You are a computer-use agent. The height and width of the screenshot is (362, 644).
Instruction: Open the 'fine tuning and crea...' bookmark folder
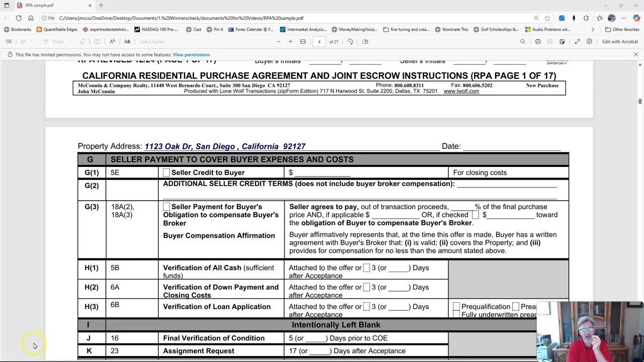tap(406, 30)
